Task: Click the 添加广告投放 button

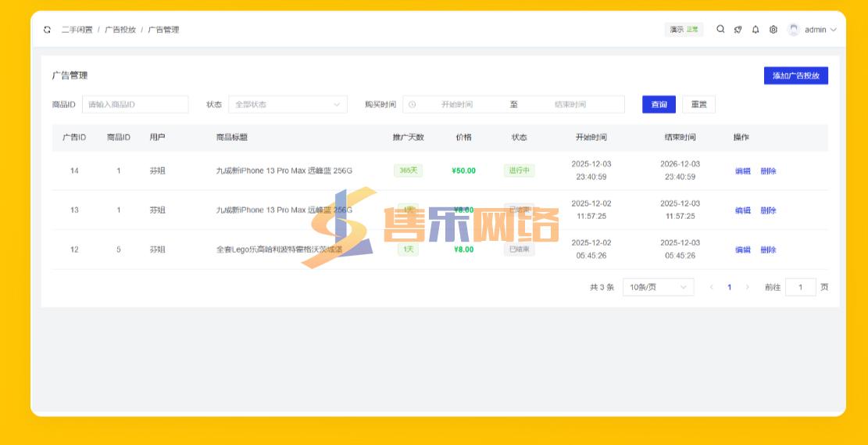Action: pos(795,76)
